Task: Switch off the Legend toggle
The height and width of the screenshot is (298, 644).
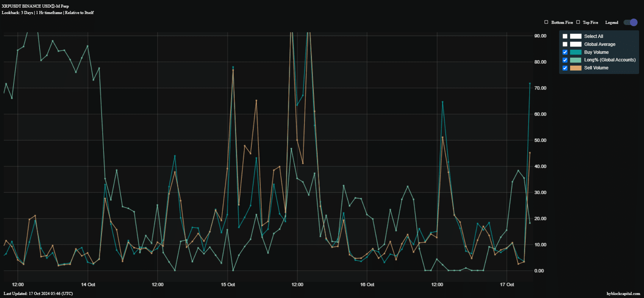Action: click(x=631, y=22)
